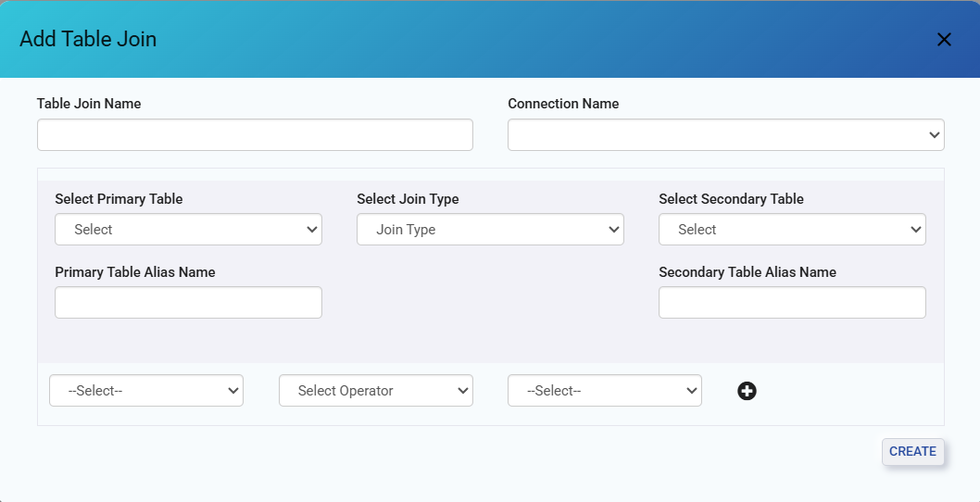This screenshot has width=980, height=502.
Task: Open the Connection Name dropdown
Action: tap(725, 135)
